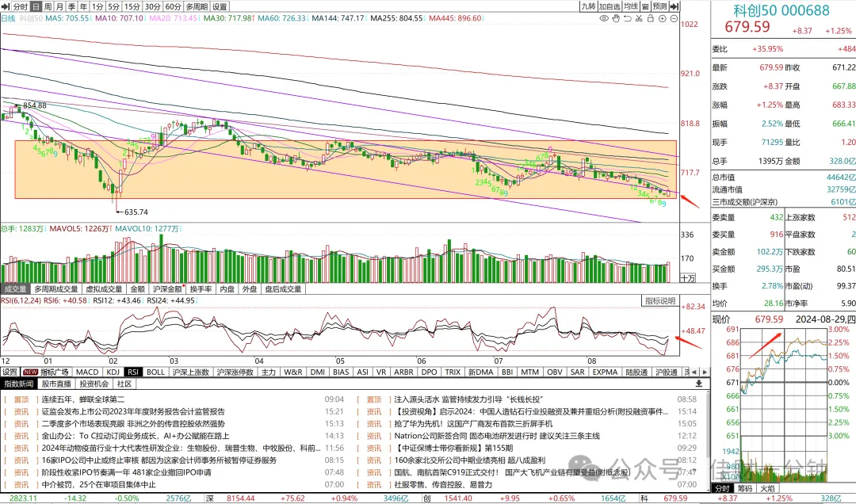Select the 内盘 tab
856x504 pixels.
pos(227,289)
